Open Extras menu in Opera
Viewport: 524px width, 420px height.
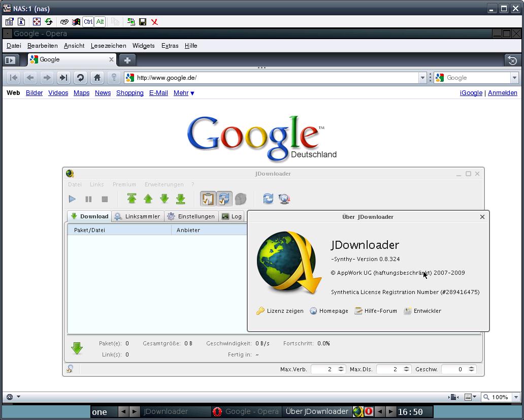click(x=170, y=46)
